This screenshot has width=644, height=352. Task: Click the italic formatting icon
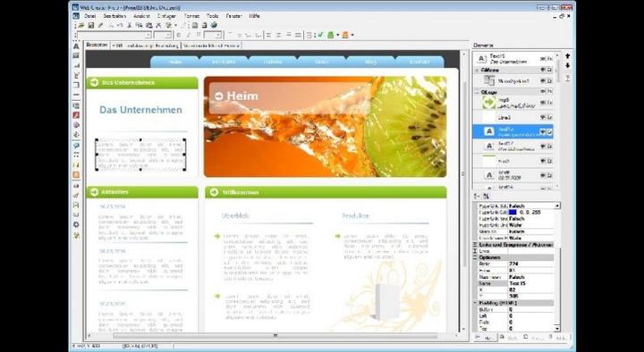[x=189, y=35]
